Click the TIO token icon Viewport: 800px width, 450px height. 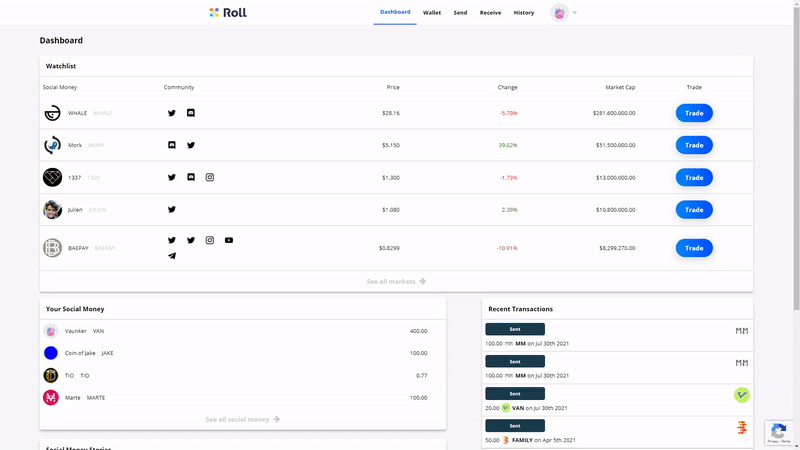tap(51, 376)
